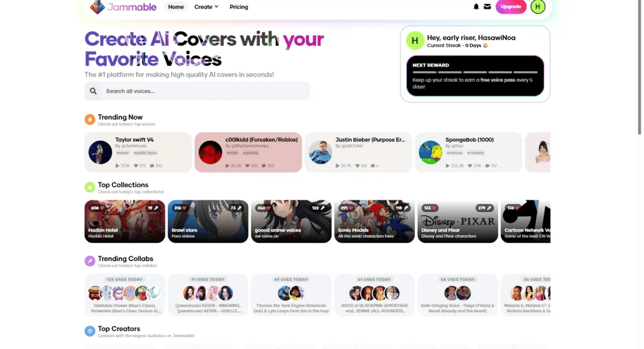Open the green H profile avatar
Screen dimensions: 644x349
tap(538, 6)
